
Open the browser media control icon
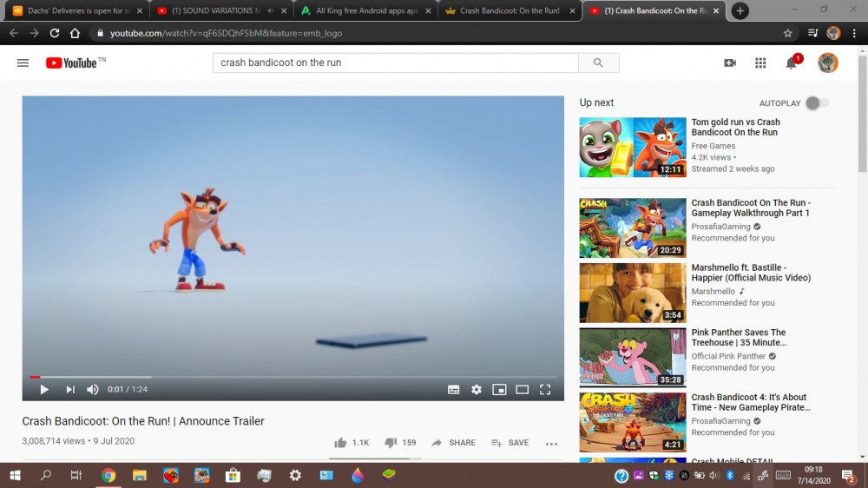coord(812,33)
